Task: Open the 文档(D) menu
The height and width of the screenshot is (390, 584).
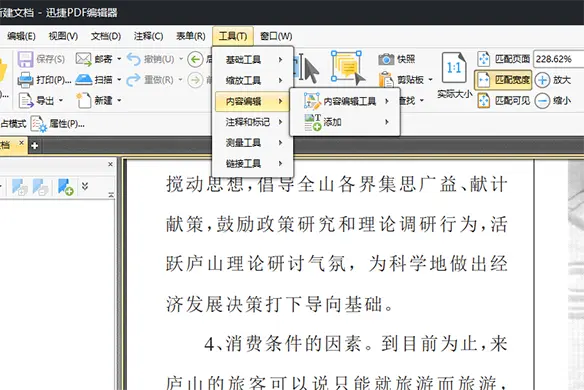Action: [106, 36]
